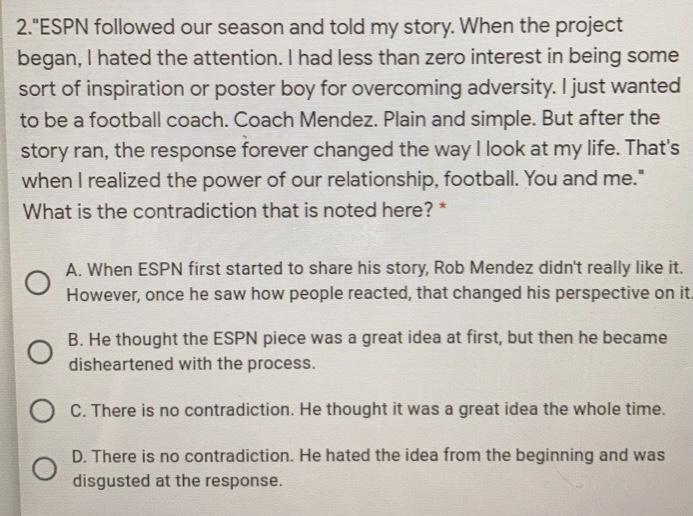Click the red required asterisk

click(x=443, y=207)
